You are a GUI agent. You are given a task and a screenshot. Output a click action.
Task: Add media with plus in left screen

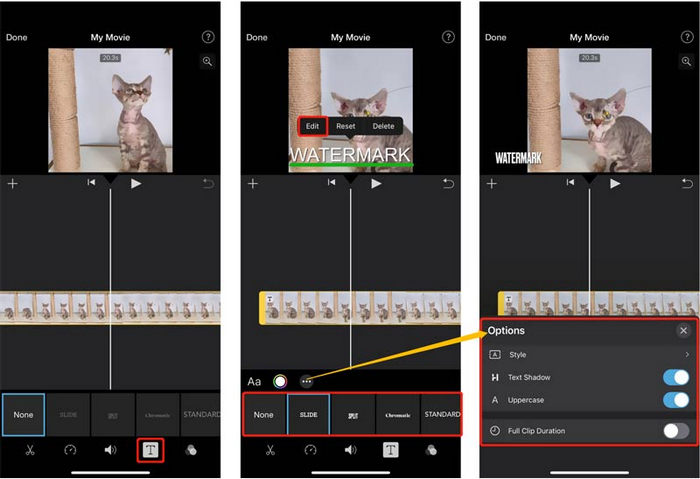click(x=12, y=183)
